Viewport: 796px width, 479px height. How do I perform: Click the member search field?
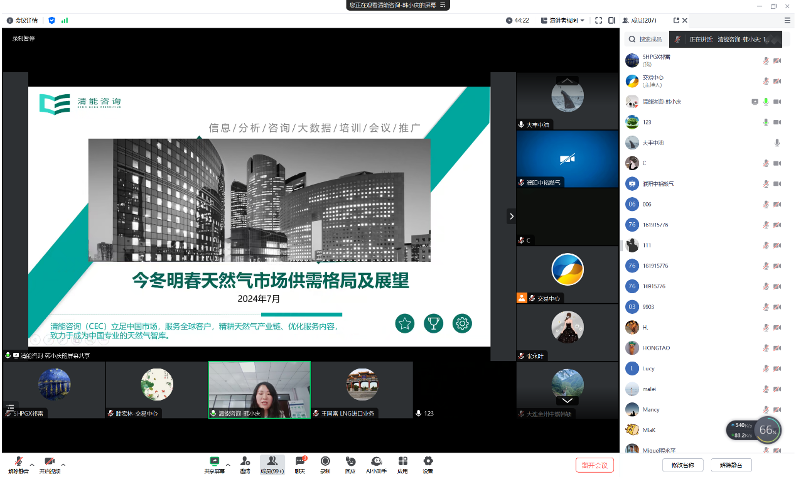point(645,39)
